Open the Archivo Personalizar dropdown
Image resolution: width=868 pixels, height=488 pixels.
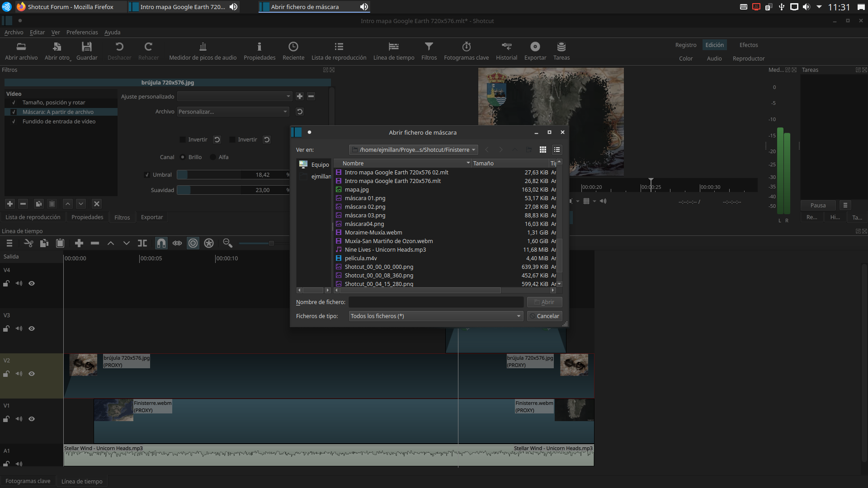click(233, 112)
